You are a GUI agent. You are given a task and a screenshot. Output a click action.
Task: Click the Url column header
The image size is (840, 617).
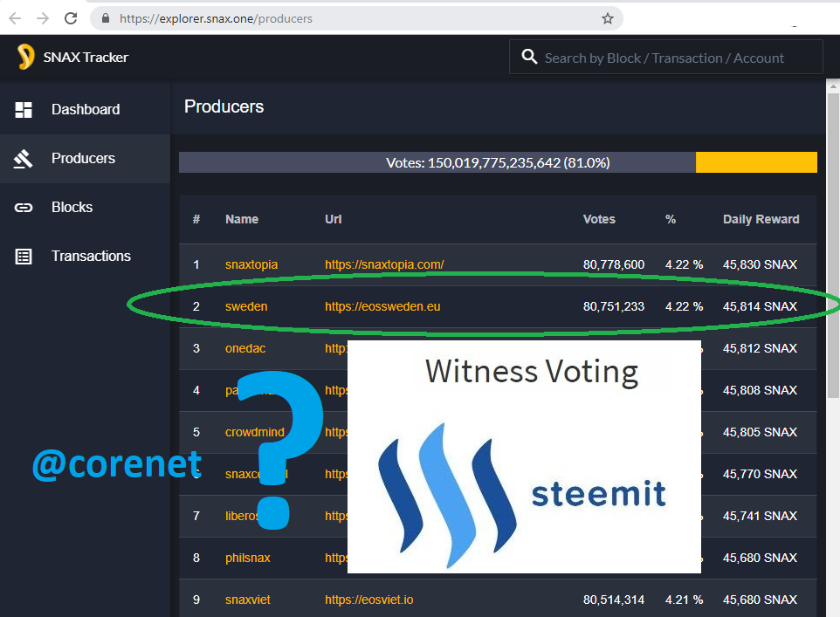(x=333, y=220)
